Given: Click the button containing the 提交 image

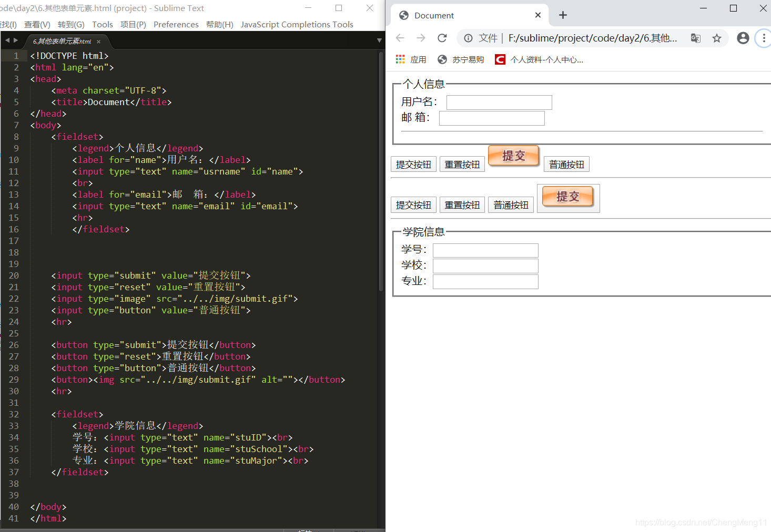Looking at the screenshot, I should [x=569, y=198].
